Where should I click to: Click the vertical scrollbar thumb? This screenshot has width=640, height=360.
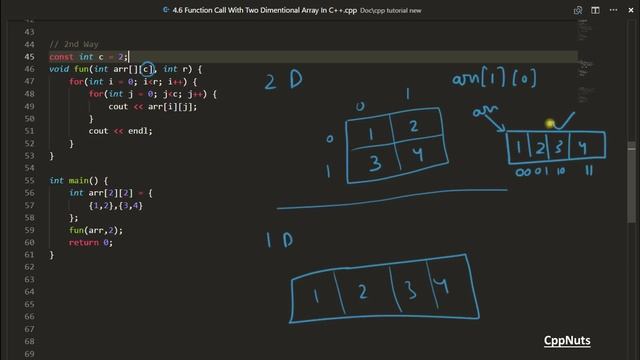tap(631, 182)
